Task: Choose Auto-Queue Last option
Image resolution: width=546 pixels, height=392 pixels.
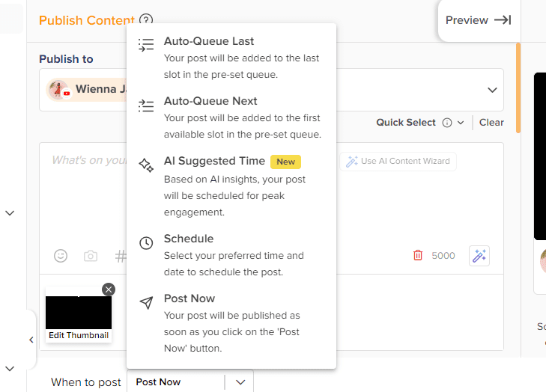Action: pos(209,42)
